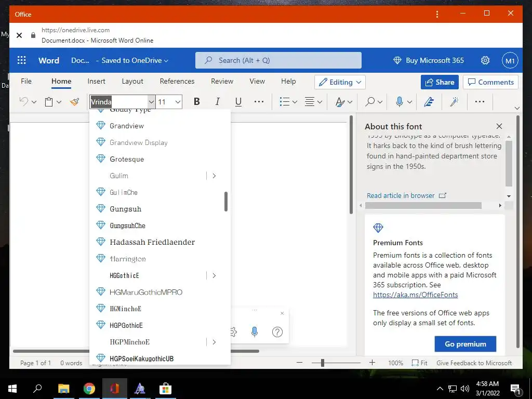Image resolution: width=532 pixels, height=399 pixels.
Task: Close the floating dictation toolbar
Action: point(282,313)
